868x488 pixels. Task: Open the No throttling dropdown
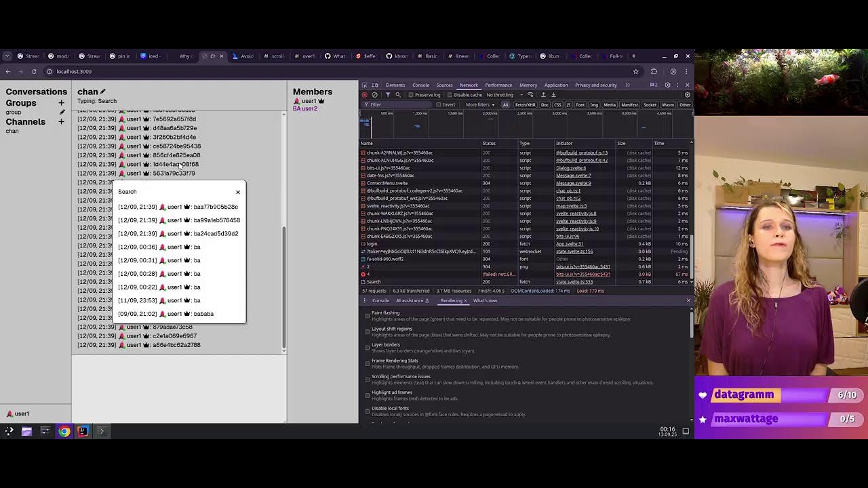505,95
